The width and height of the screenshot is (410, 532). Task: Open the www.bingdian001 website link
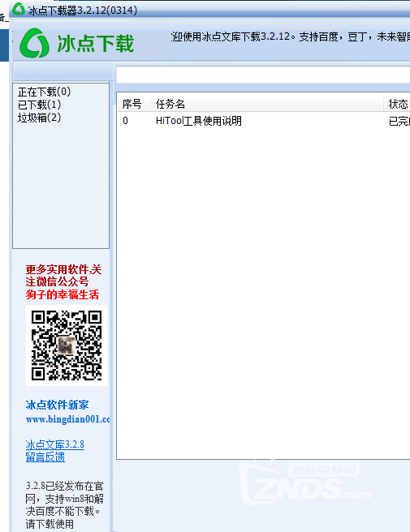pos(68,419)
